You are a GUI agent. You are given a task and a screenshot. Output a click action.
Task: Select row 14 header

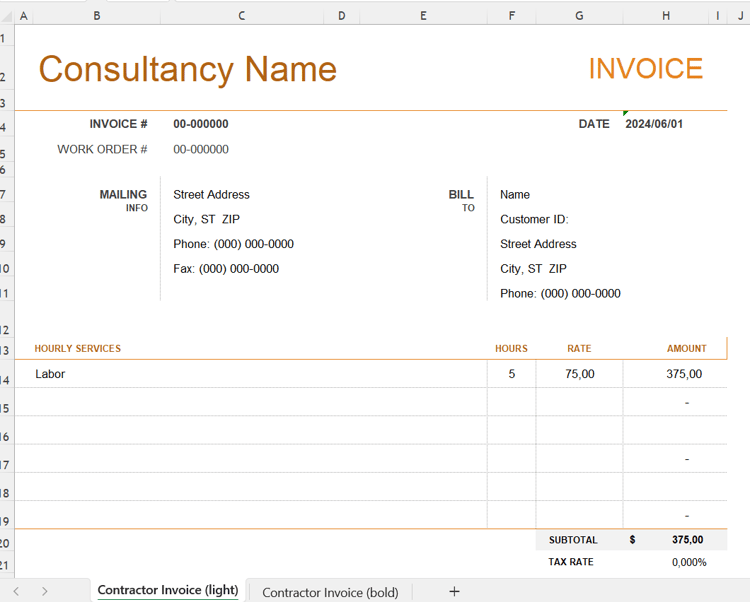(6, 380)
